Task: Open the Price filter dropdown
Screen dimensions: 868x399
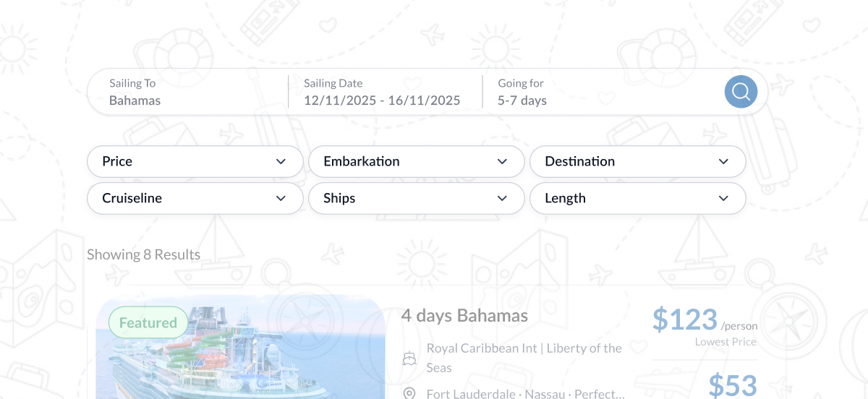Action: pos(195,161)
